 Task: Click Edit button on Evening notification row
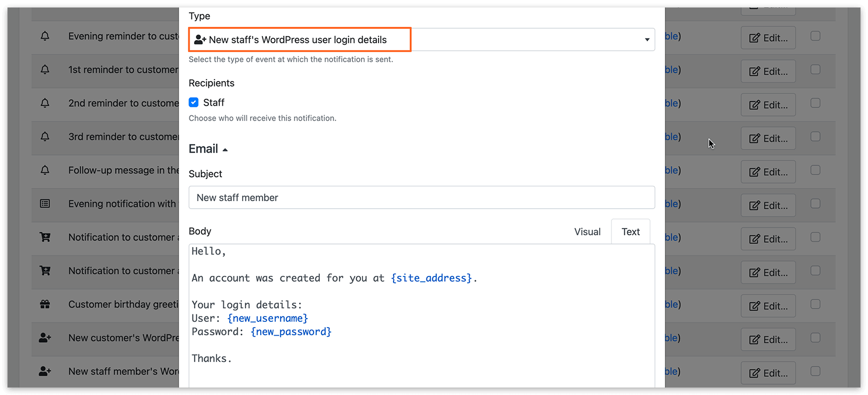tap(768, 206)
